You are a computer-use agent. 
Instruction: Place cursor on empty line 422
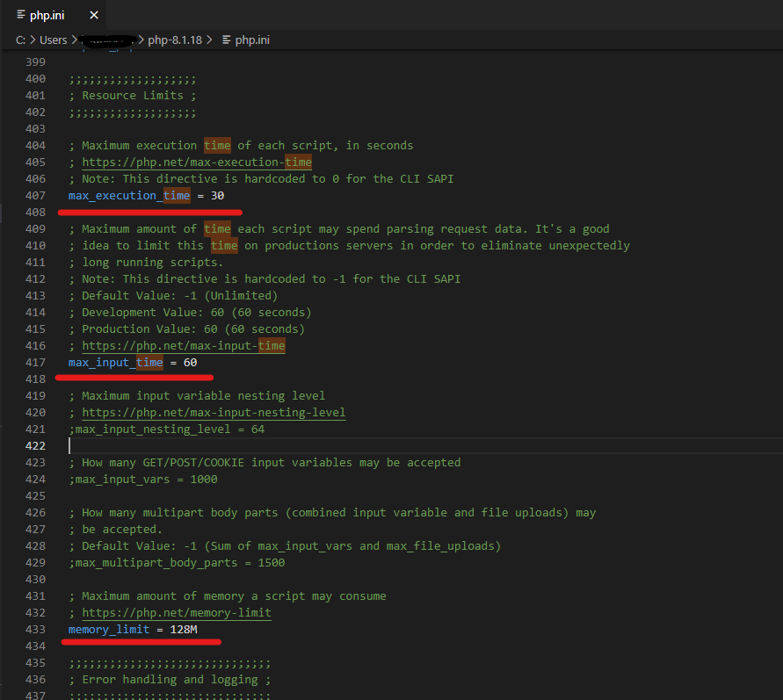point(425,446)
